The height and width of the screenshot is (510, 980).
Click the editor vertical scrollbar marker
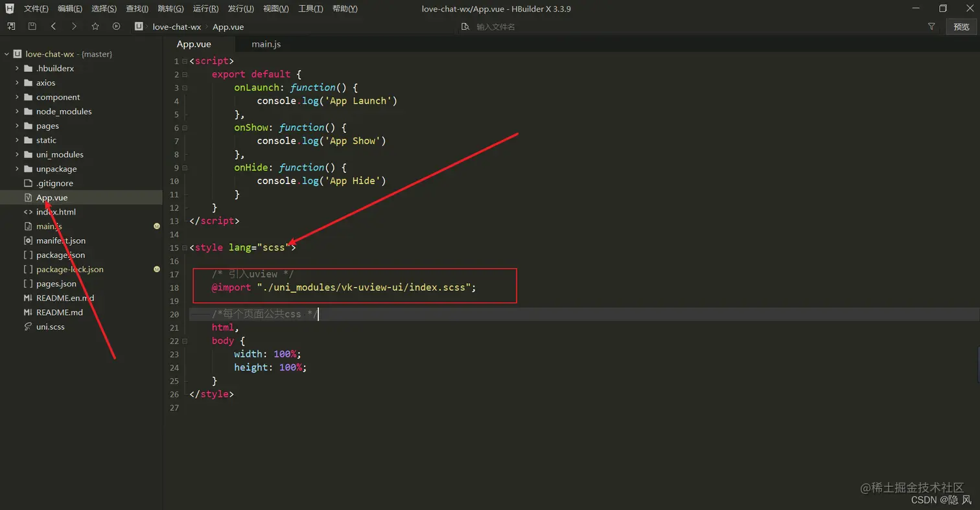click(978, 364)
